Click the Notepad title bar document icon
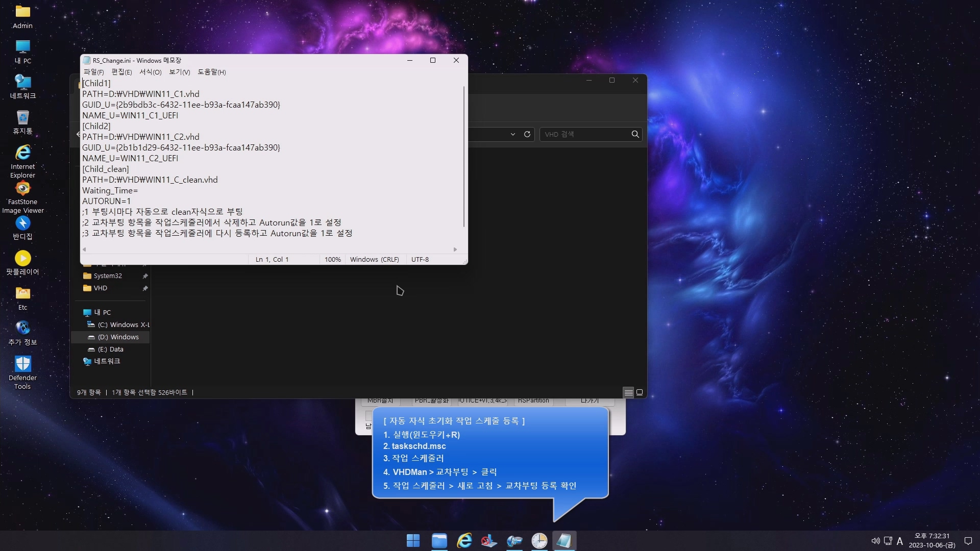Image resolution: width=980 pixels, height=551 pixels. coord(87,60)
